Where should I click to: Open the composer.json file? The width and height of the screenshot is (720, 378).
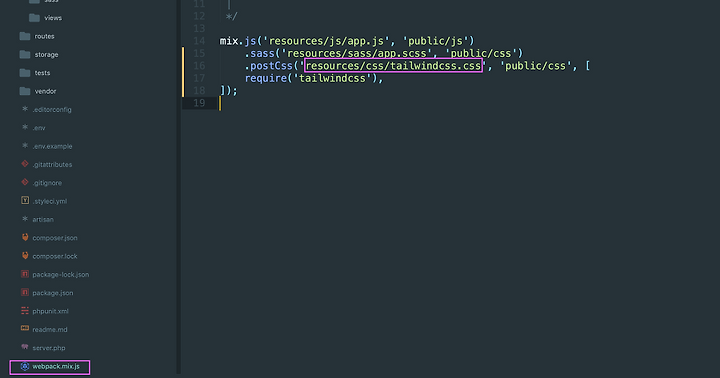(55, 238)
